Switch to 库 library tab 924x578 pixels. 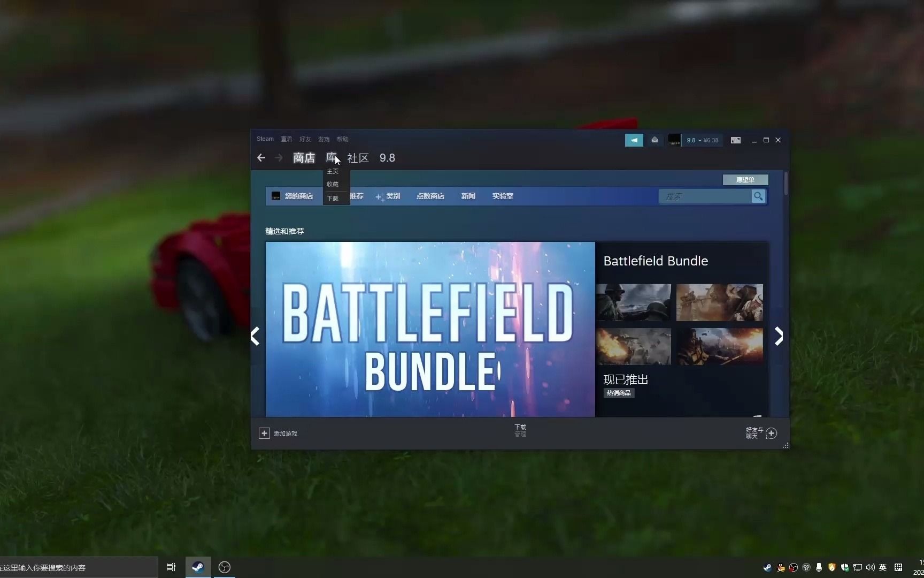tap(332, 158)
